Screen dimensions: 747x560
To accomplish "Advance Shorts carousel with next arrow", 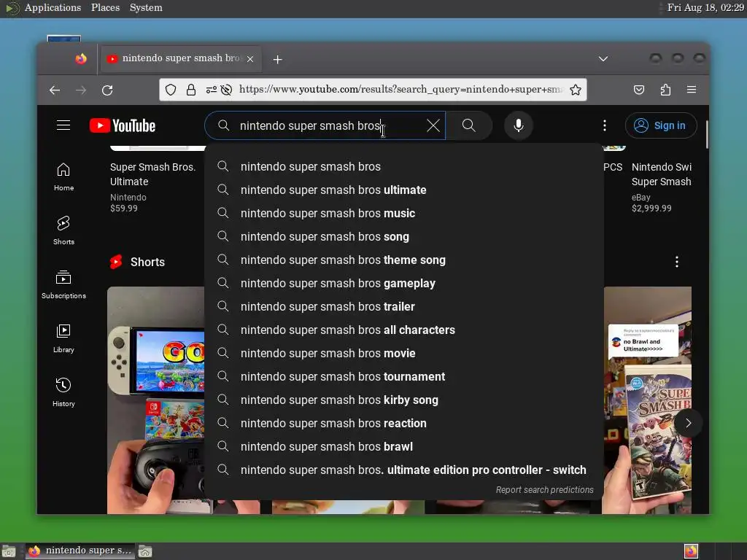I will pos(688,423).
